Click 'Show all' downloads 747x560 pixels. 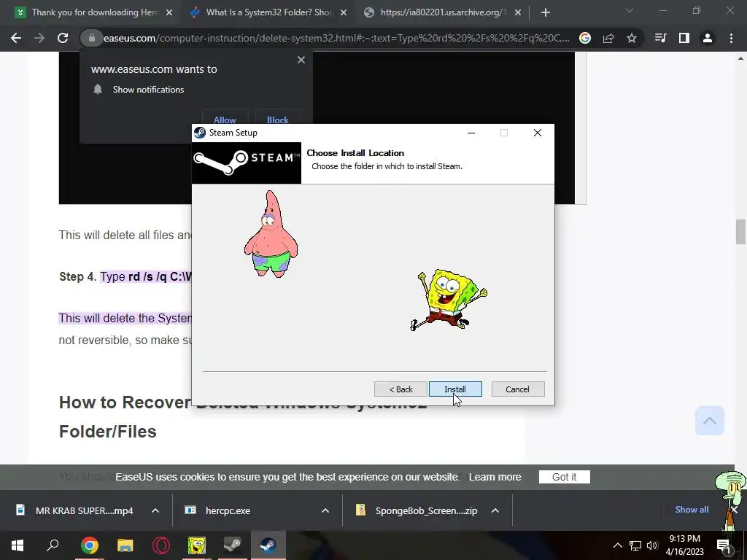pos(692,510)
